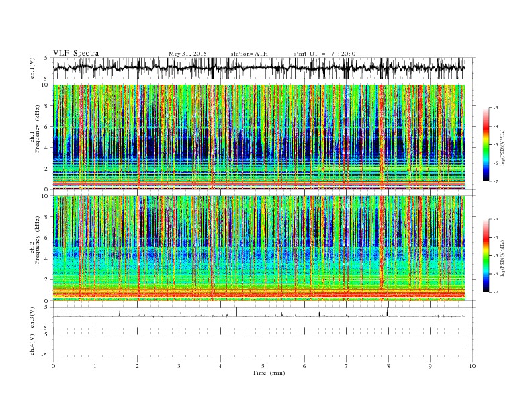
Task: Click the ch.1 'Frequency (kHz)' axis label
Action: (x=38, y=129)
